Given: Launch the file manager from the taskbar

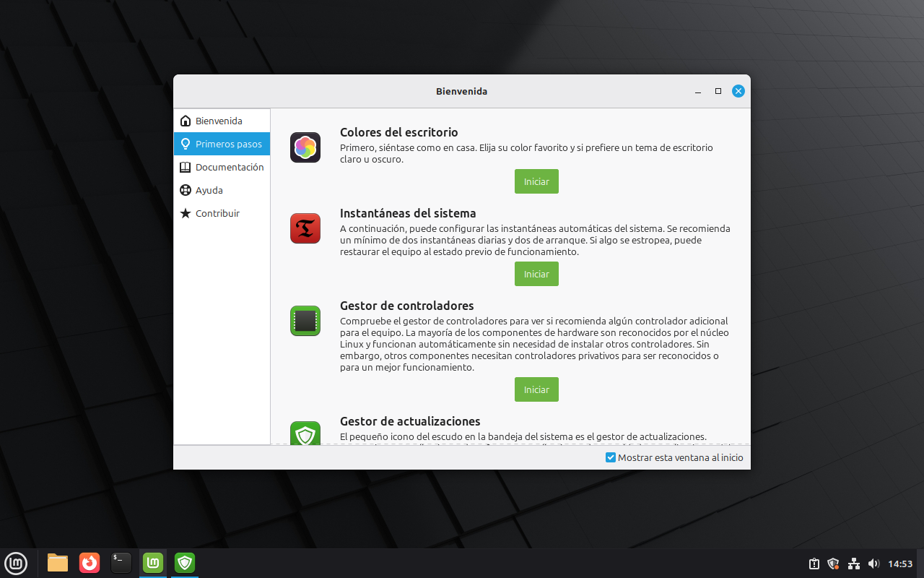Looking at the screenshot, I should [58, 562].
